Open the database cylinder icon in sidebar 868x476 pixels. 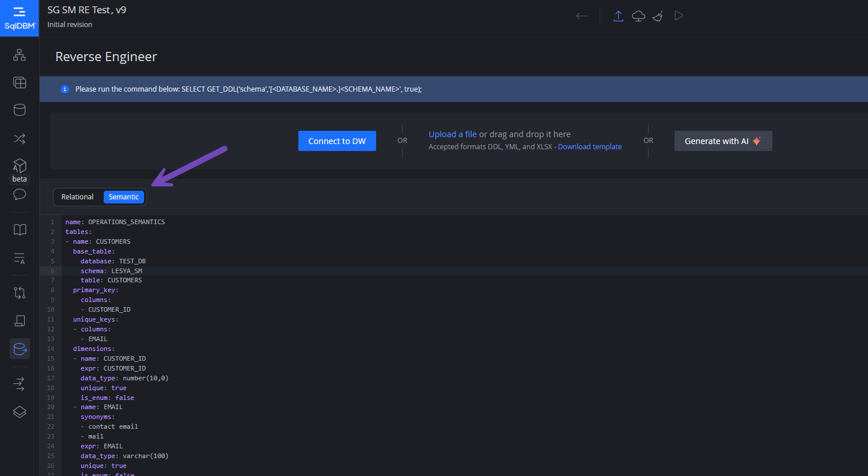pyautogui.click(x=20, y=110)
